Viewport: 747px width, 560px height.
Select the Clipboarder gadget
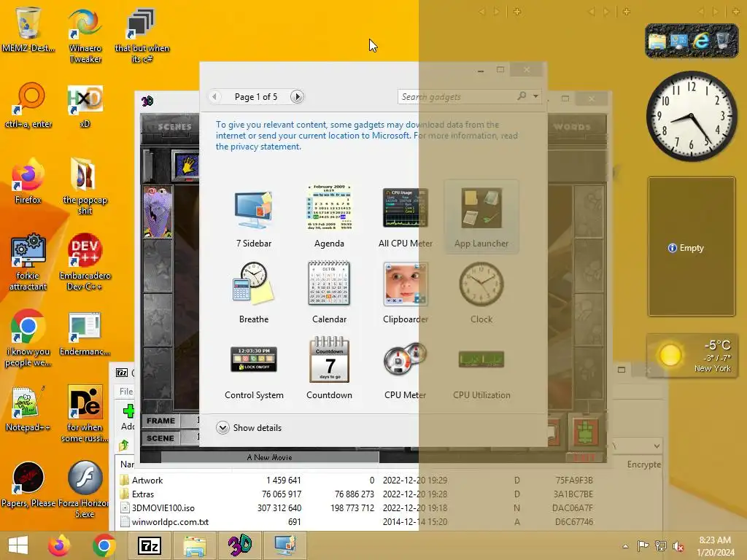click(x=406, y=292)
